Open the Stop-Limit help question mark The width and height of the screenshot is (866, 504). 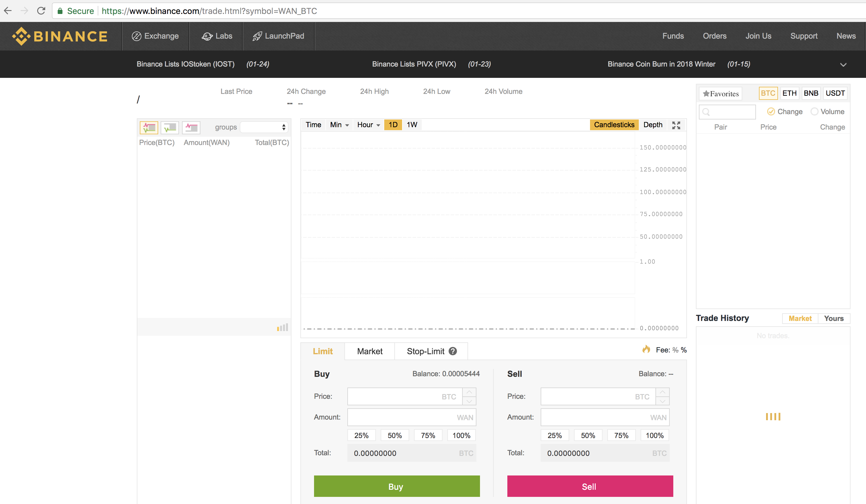pos(453,351)
